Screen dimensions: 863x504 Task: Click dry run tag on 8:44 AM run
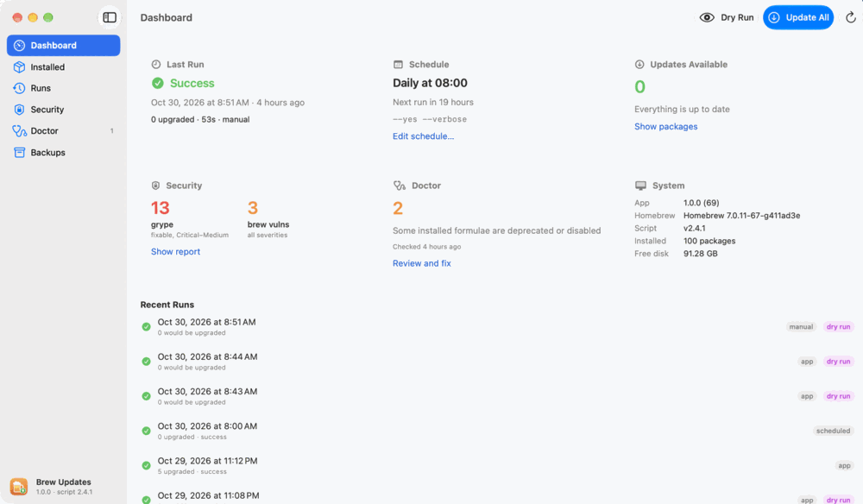pyautogui.click(x=838, y=362)
